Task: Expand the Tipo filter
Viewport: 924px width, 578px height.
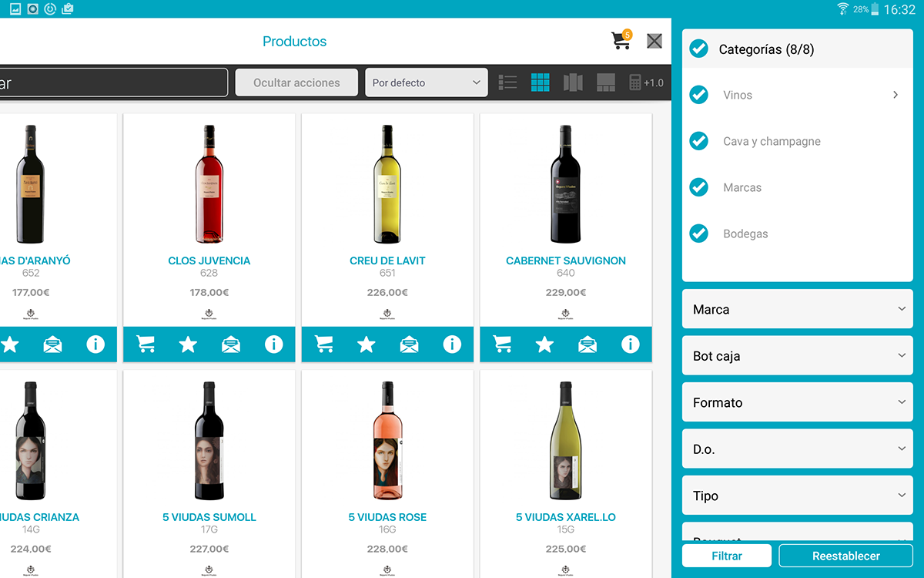Action: point(798,496)
